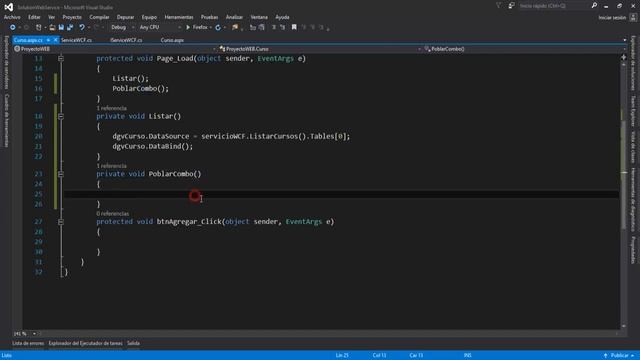The height and width of the screenshot is (360, 640).
Task: Click the notifications flag icon in title bar
Action: click(498, 6)
